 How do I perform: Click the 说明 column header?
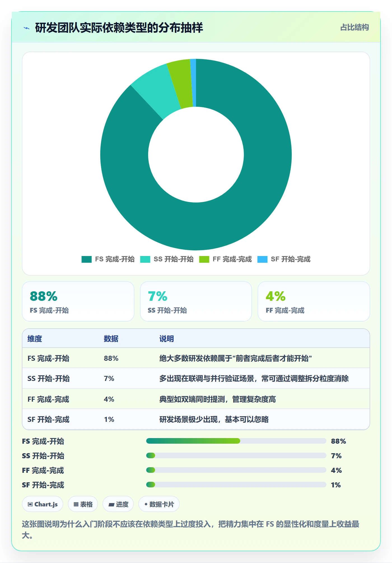pos(167,339)
